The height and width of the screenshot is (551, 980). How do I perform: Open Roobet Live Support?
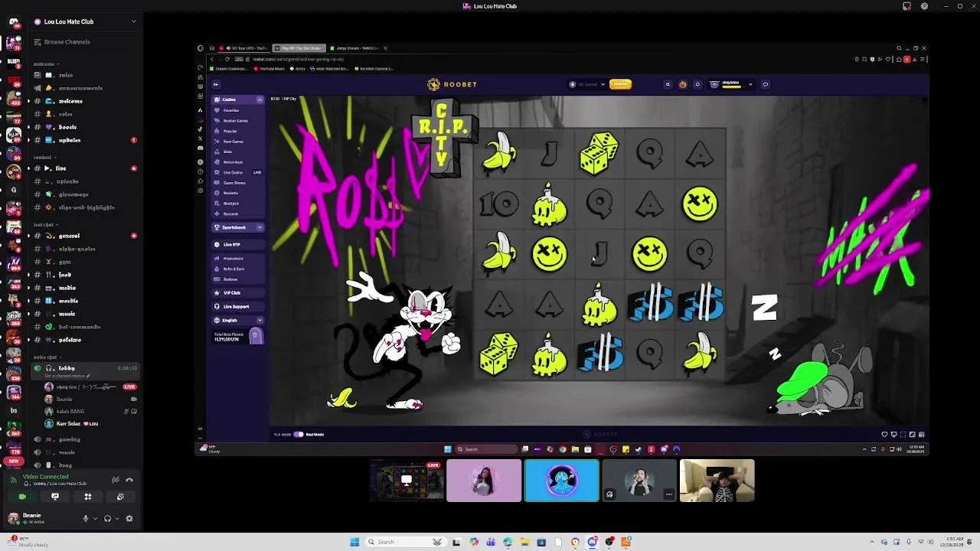(238, 306)
